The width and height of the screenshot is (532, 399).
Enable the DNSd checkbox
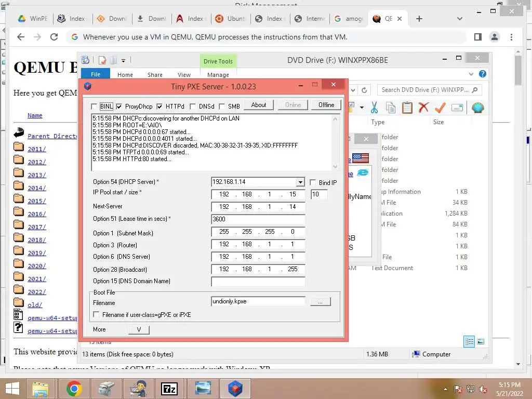coord(193,107)
